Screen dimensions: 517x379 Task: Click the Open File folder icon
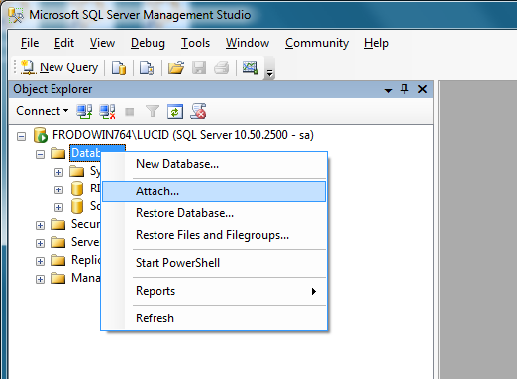(176, 68)
